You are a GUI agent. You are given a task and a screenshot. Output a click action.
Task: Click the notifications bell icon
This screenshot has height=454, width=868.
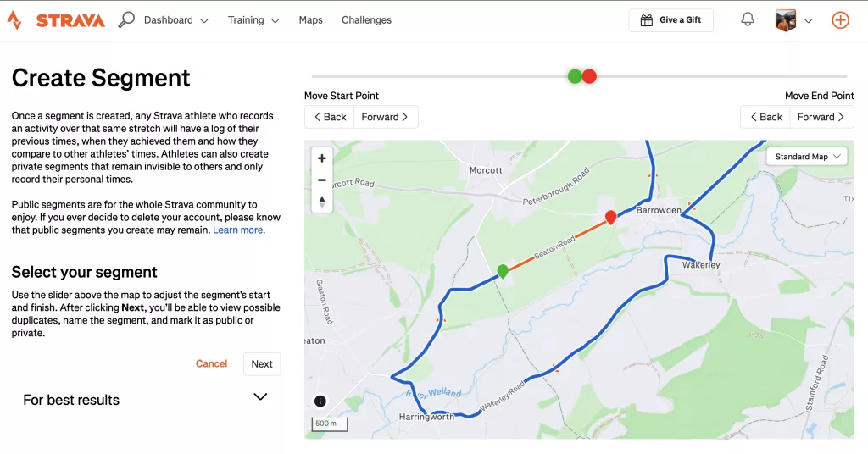click(748, 20)
